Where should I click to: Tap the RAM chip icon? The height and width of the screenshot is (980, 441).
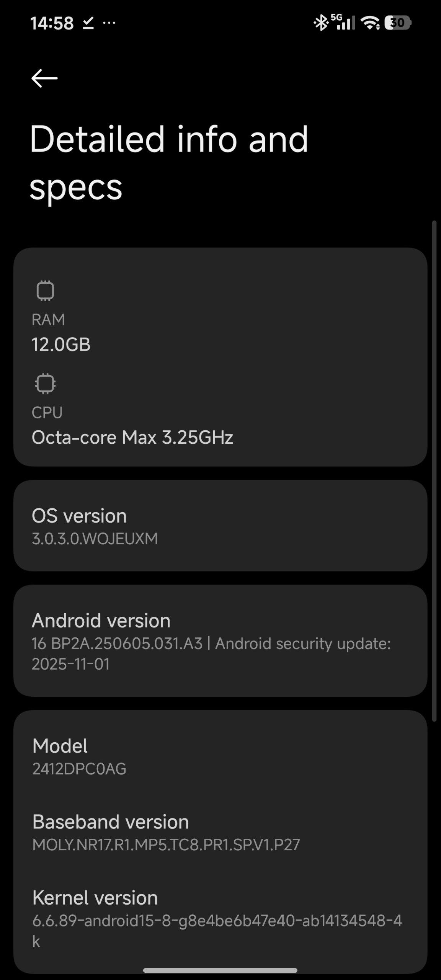[x=45, y=291]
